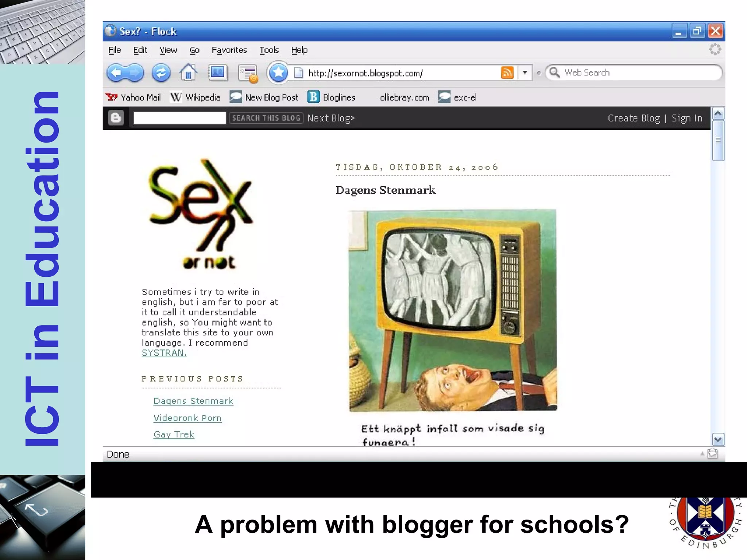Open the New Blog Post bookmark
This screenshot has height=560, width=747.
pyautogui.click(x=264, y=97)
